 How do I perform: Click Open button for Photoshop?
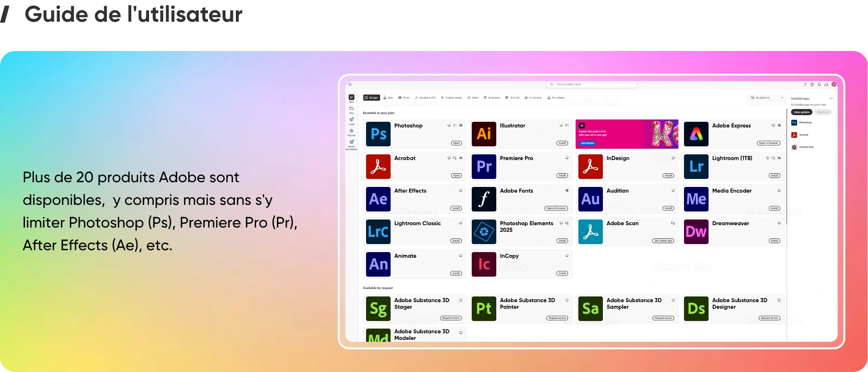[x=456, y=143]
